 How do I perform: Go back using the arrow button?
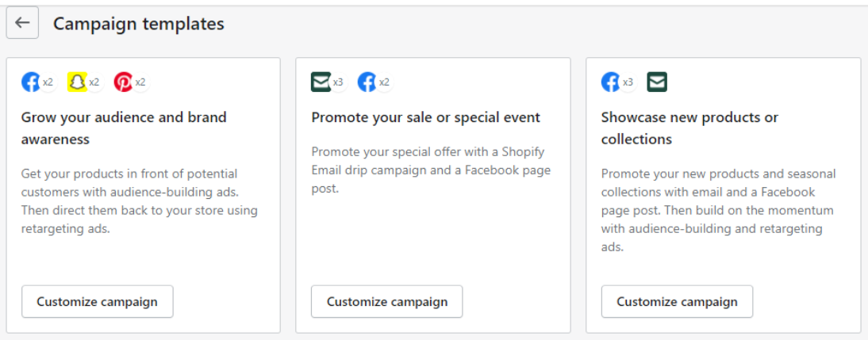tap(22, 23)
